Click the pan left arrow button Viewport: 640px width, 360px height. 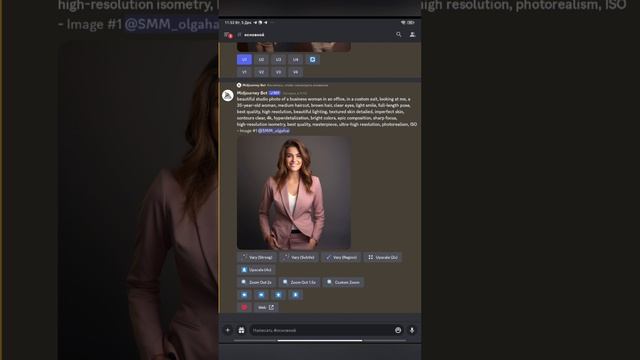[244, 295]
